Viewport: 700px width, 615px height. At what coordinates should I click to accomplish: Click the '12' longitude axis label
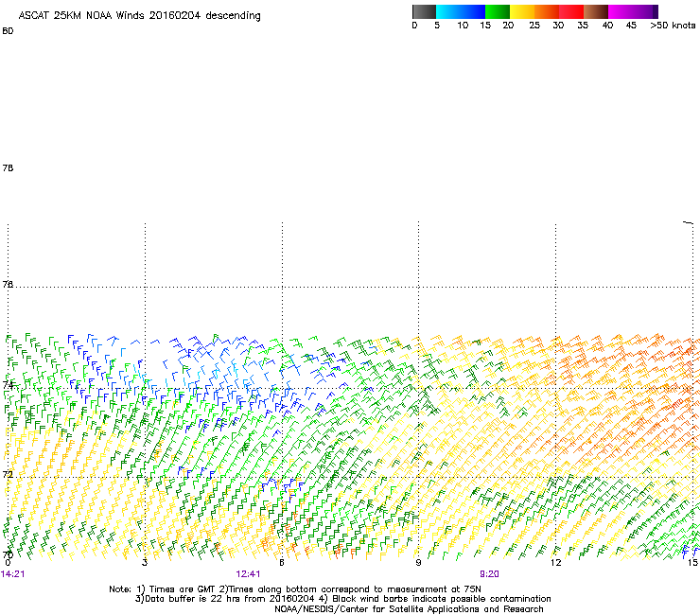pos(556,563)
